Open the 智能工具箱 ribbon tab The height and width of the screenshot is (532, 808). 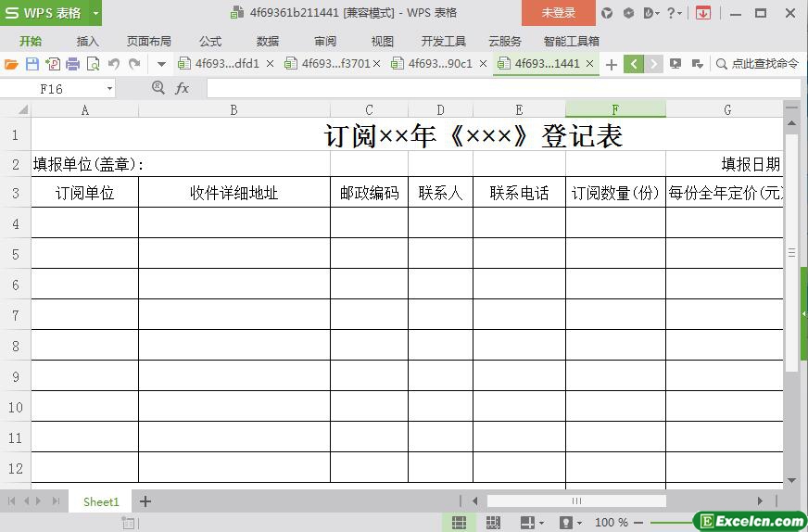click(571, 41)
